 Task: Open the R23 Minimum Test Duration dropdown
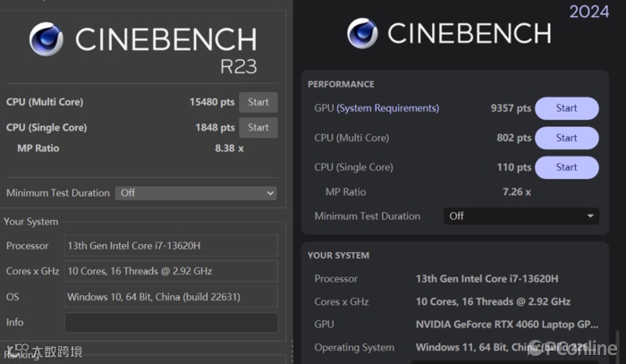197,192
